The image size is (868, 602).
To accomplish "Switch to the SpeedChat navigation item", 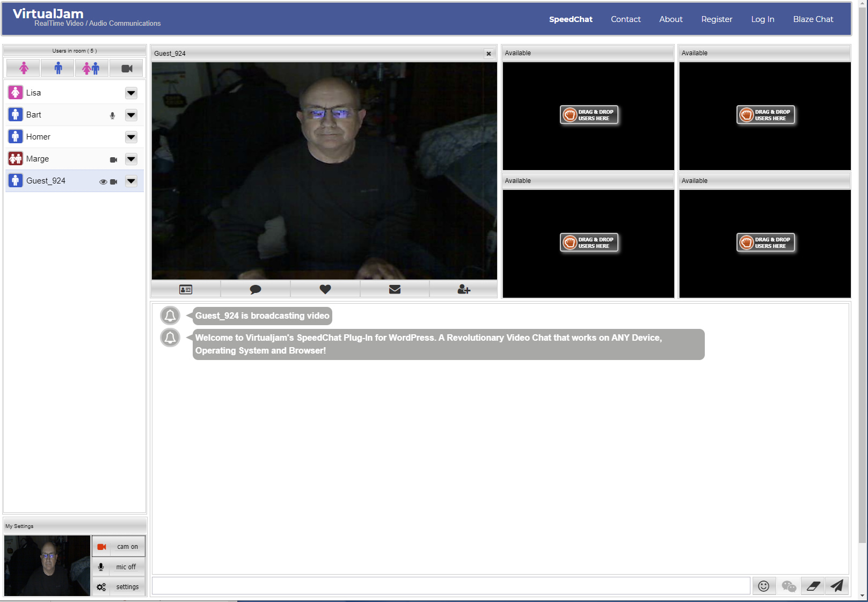I will [570, 19].
